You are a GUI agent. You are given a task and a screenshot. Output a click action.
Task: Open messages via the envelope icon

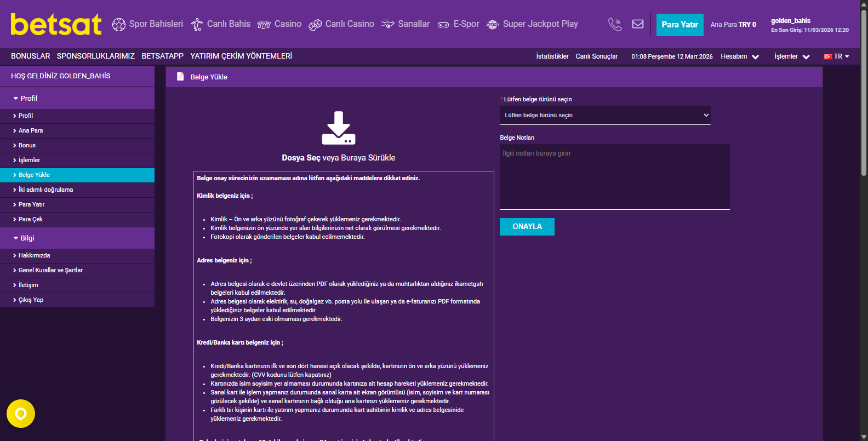(638, 24)
